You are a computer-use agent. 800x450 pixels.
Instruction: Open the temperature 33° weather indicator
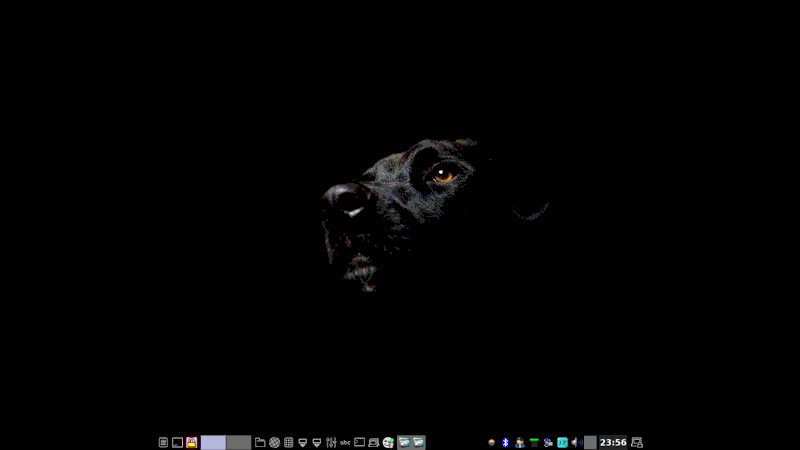(x=562, y=442)
